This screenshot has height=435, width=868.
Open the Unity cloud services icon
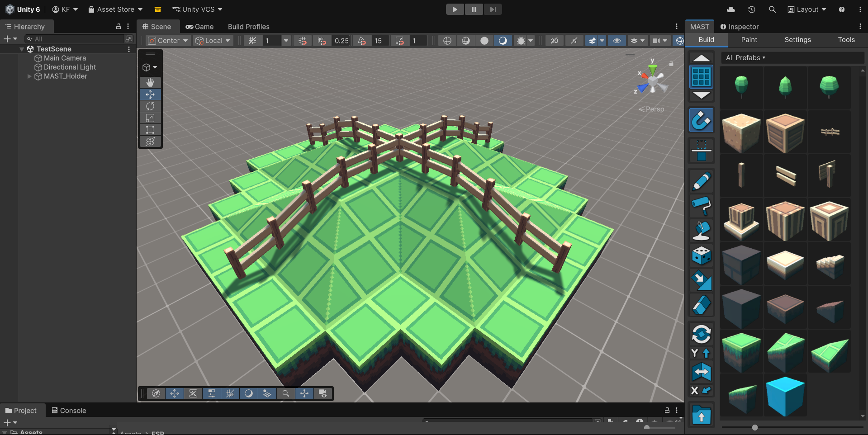click(731, 9)
